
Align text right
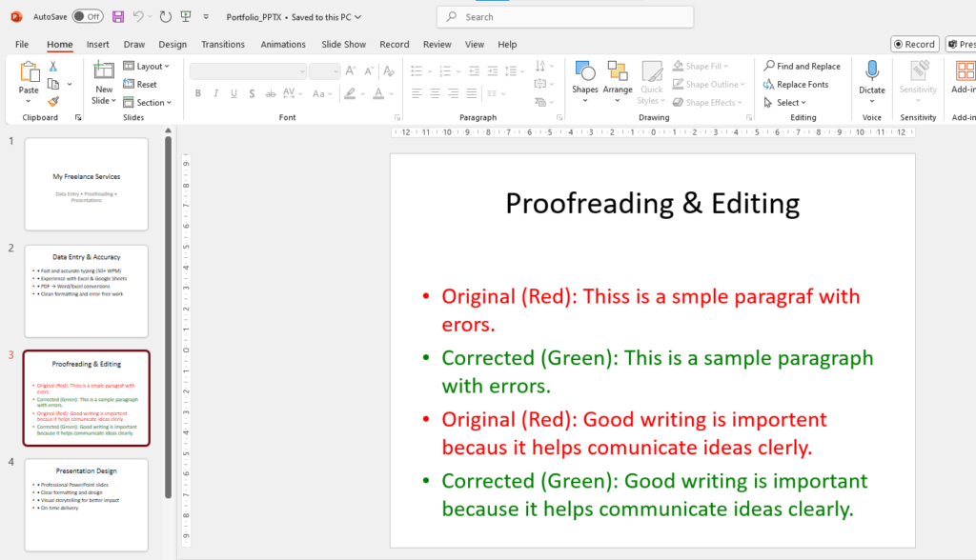(x=453, y=93)
